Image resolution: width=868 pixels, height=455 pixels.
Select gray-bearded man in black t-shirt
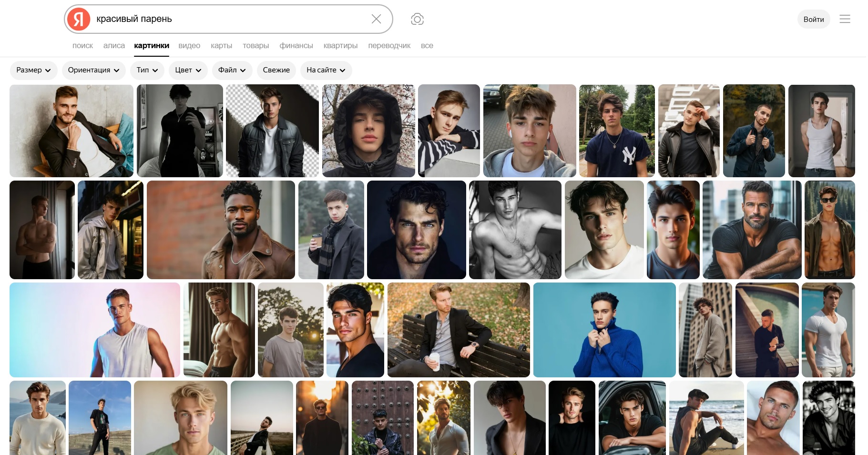[x=752, y=230]
